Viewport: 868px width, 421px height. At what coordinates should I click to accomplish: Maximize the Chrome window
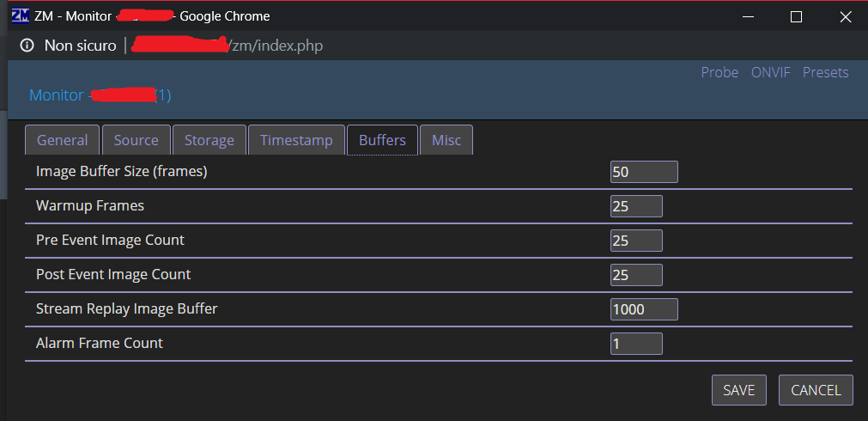coord(796,17)
